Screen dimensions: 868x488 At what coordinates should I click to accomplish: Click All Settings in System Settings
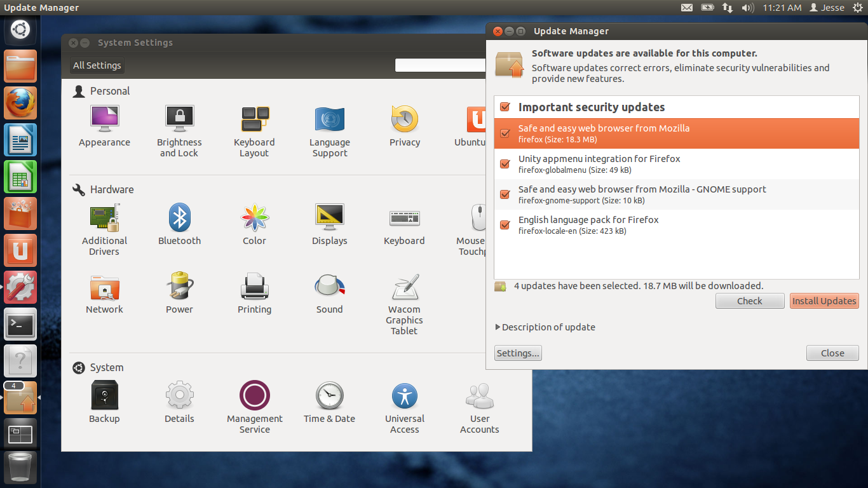(97, 65)
